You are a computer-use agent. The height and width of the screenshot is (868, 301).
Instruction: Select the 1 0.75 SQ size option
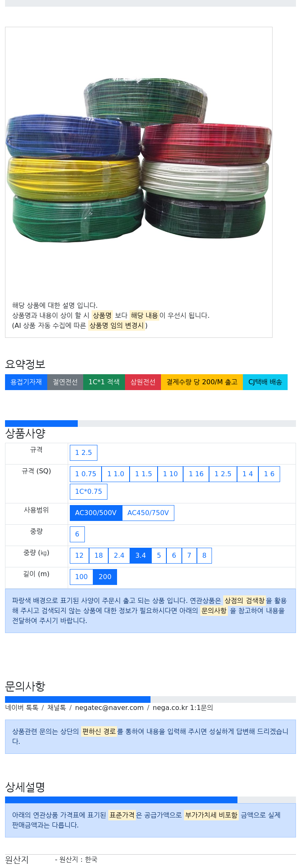(x=86, y=474)
